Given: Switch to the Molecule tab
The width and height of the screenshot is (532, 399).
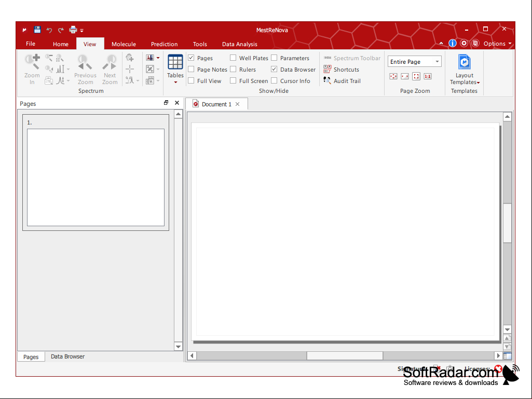Looking at the screenshot, I should click(124, 44).
